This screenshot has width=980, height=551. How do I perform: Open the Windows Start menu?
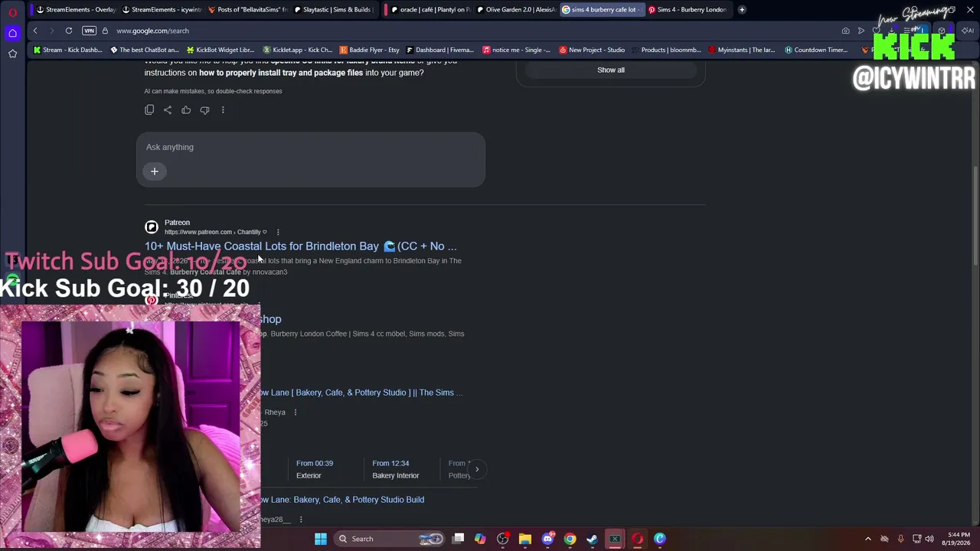[321, 539]
